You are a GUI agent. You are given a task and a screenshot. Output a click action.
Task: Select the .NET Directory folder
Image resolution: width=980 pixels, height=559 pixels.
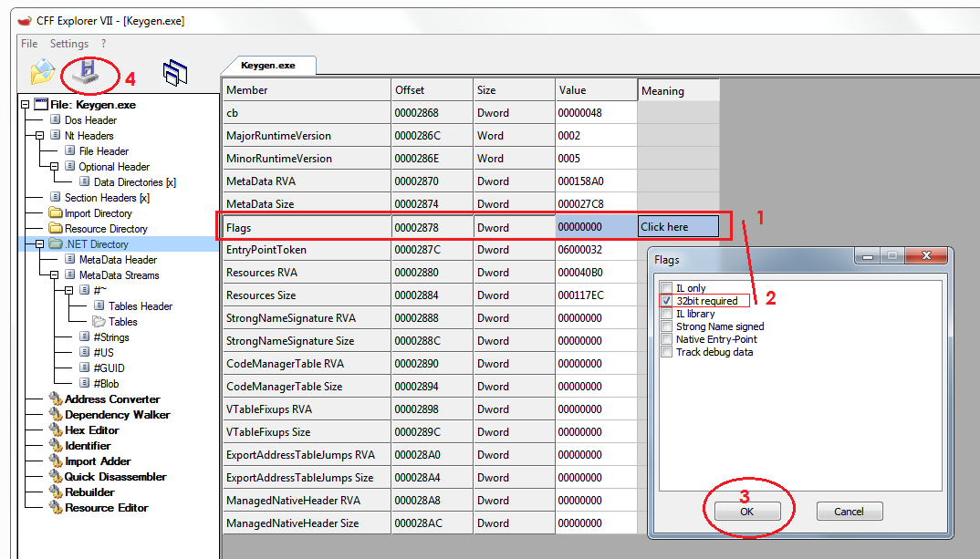click(96, 244)
